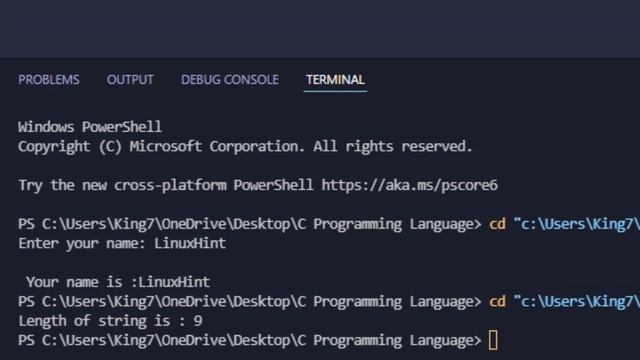
Task: Click 'Try the new cross-platform PowerShell' text
Action: click(x=166, y=185)
